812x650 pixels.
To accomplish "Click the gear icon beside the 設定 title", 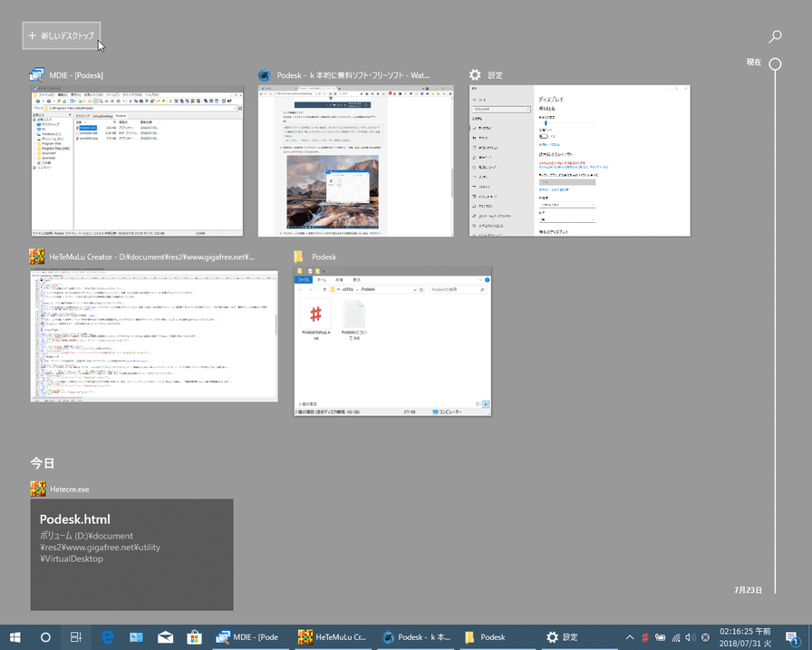I will 475,75.
